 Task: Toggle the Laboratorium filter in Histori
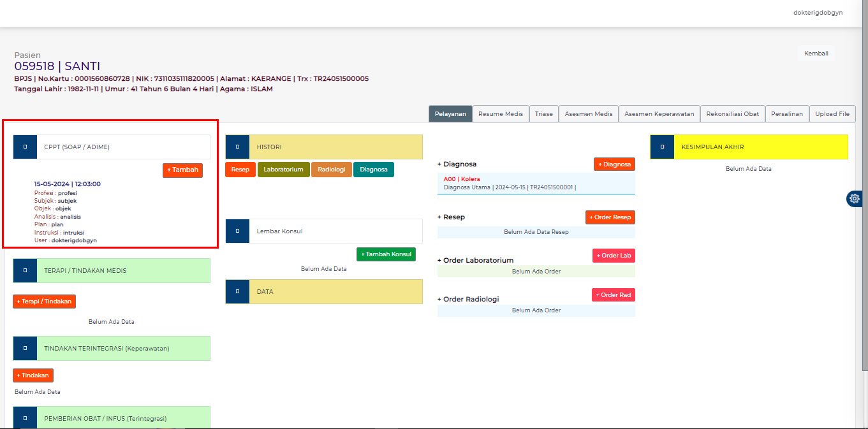click(x=284, y=169)
